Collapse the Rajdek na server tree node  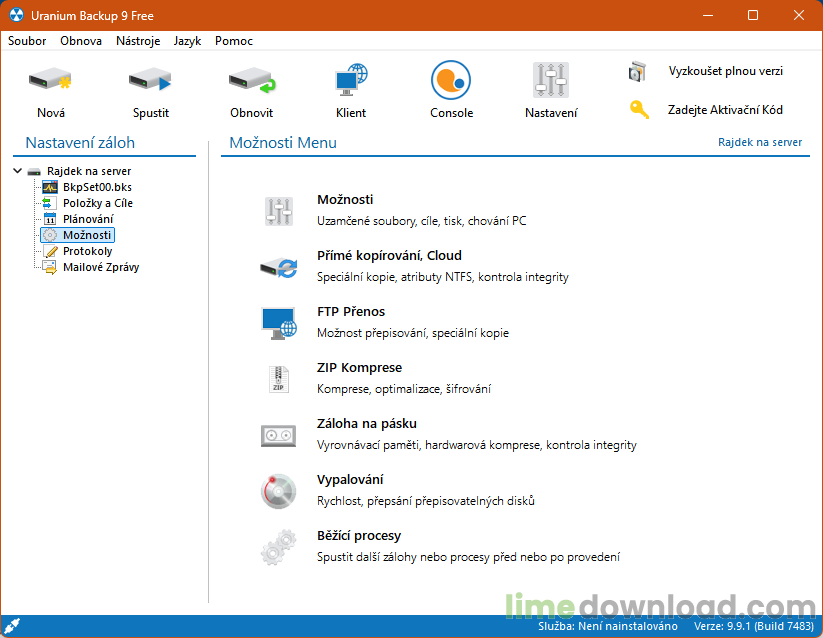pyautogui.click(x=17, y=171)
